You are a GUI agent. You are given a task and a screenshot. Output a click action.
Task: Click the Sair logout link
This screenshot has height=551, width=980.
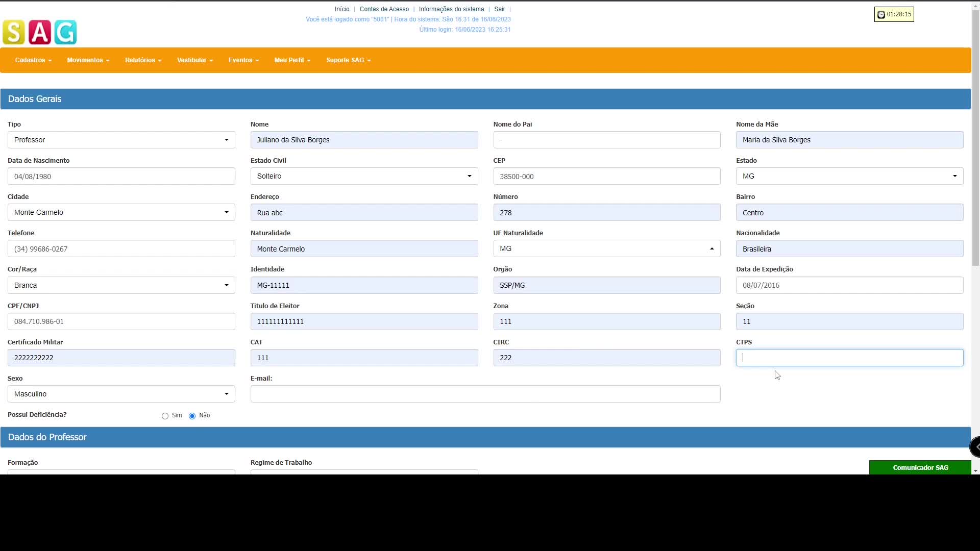(x=499, y=9)
